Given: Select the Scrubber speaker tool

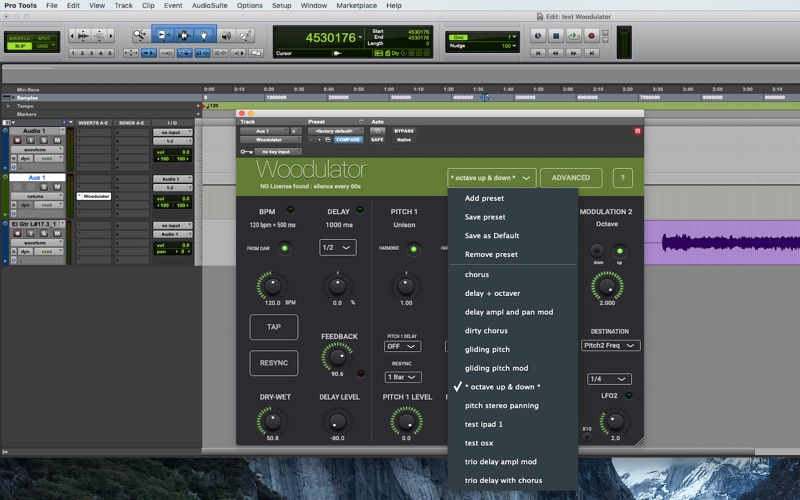Looking at the screenshot, I should (x=226, y=35).
